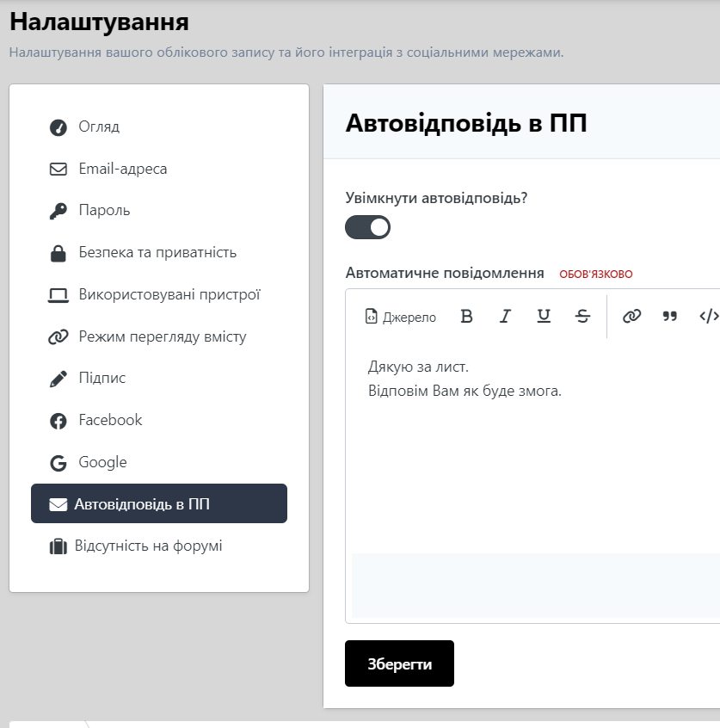Disable the Увімкнути автовідповідь switch
720x728 pixels.
pos(368,227)
